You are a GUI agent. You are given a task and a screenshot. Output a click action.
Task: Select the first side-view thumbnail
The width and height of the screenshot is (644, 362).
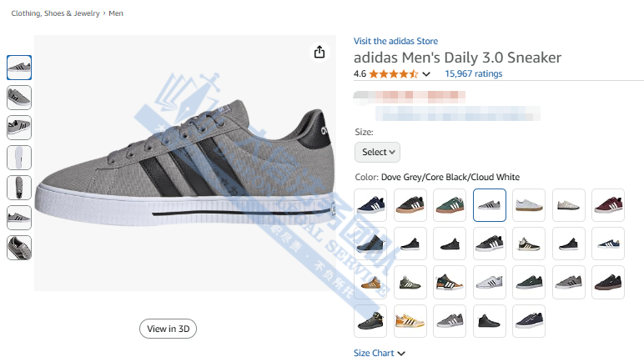click(19, 68)
